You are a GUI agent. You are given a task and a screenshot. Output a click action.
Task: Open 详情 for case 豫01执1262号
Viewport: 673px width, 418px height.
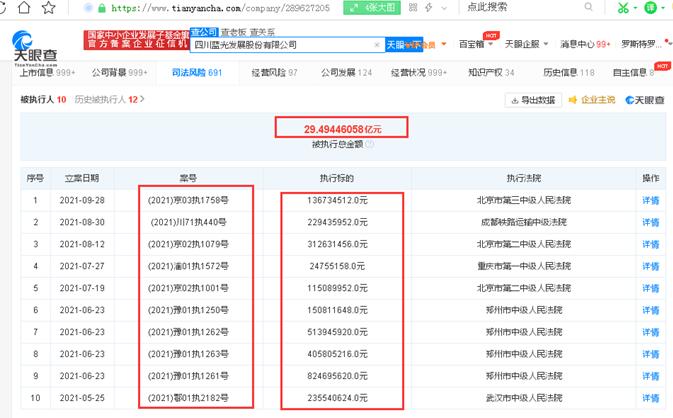pos(650,332)
